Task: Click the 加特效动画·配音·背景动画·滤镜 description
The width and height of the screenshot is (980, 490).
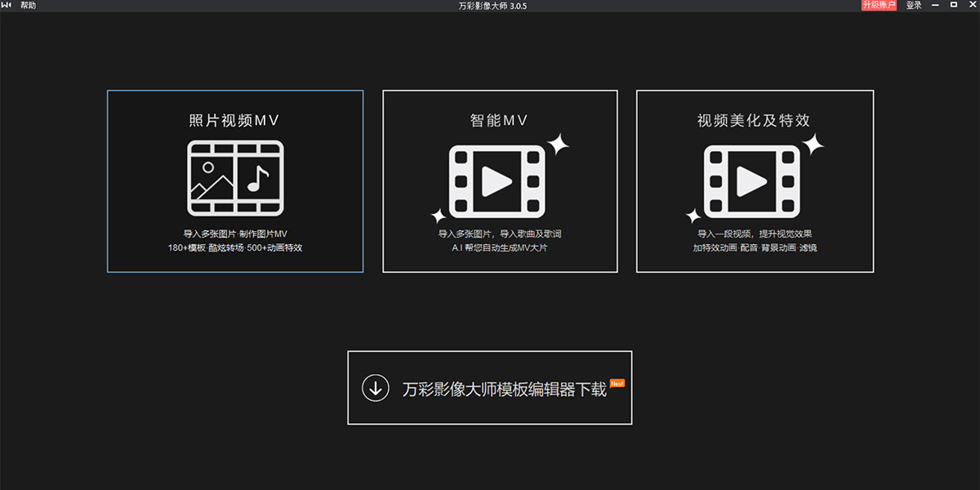Action: click(x=755, y=247)
